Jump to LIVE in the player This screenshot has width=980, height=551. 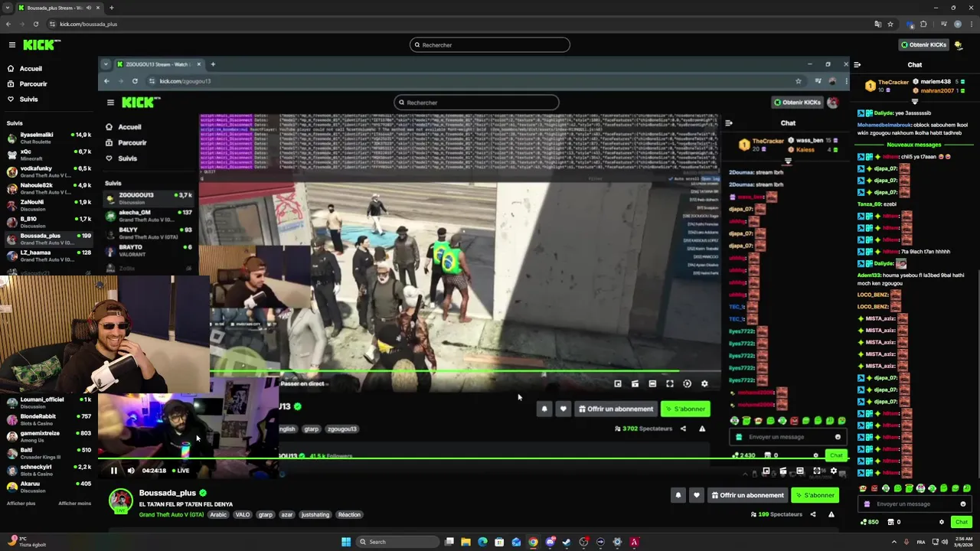(x=181, y=471)
